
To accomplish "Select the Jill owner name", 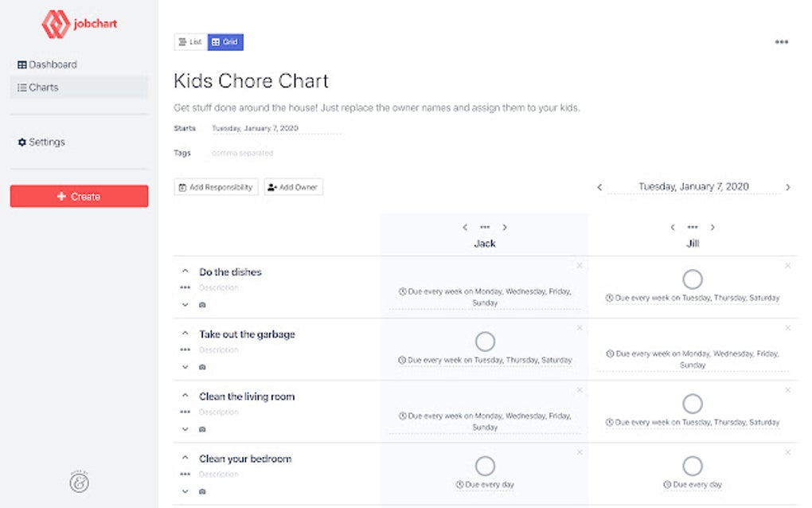I will [x=693, y=244].
